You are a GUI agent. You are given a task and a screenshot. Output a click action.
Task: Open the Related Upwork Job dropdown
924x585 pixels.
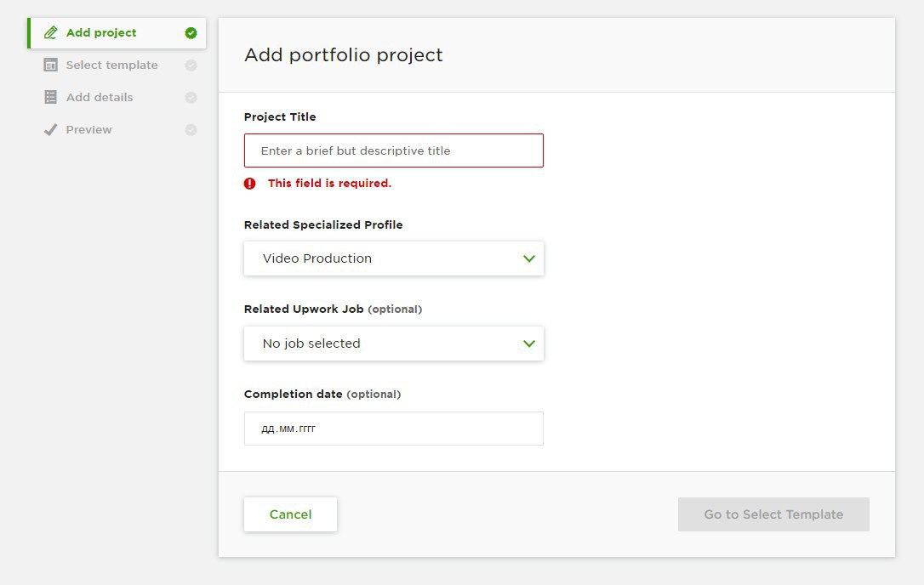pyautogui.click(x=394, y=344)
